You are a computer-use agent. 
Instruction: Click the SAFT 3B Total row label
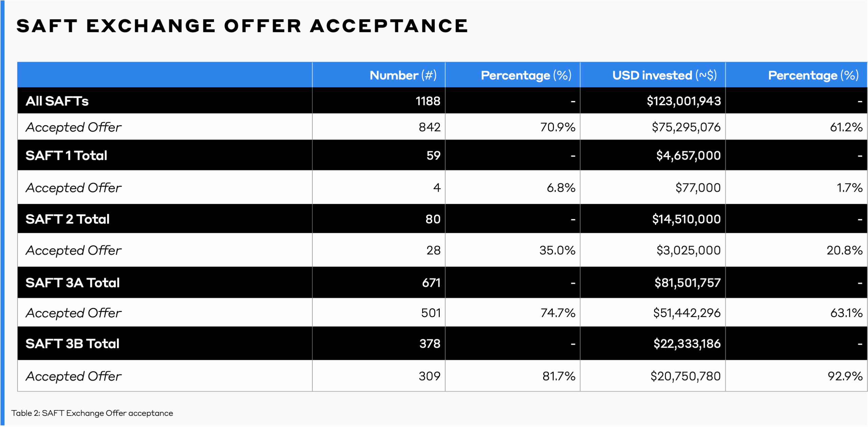(x=72, y=344)
